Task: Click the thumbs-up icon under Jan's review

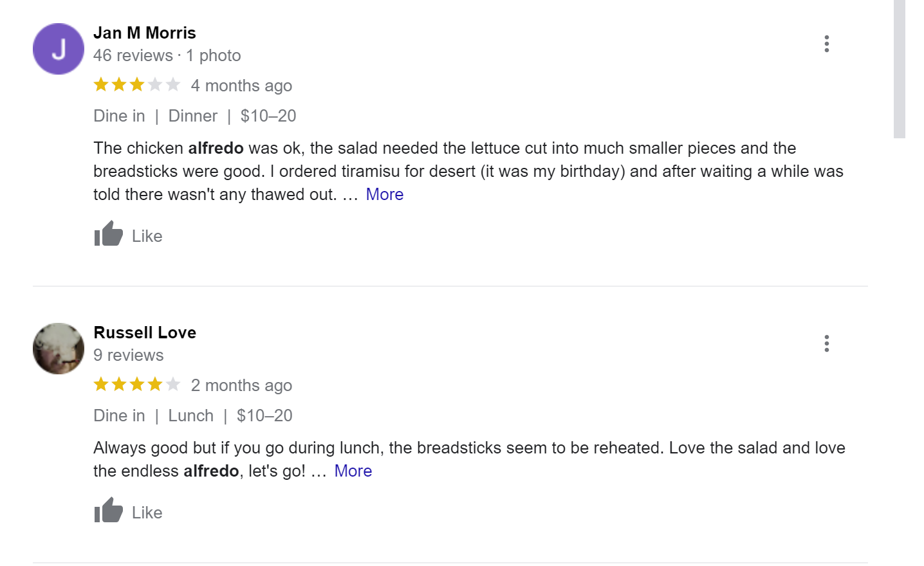Action: coord(108,234)
